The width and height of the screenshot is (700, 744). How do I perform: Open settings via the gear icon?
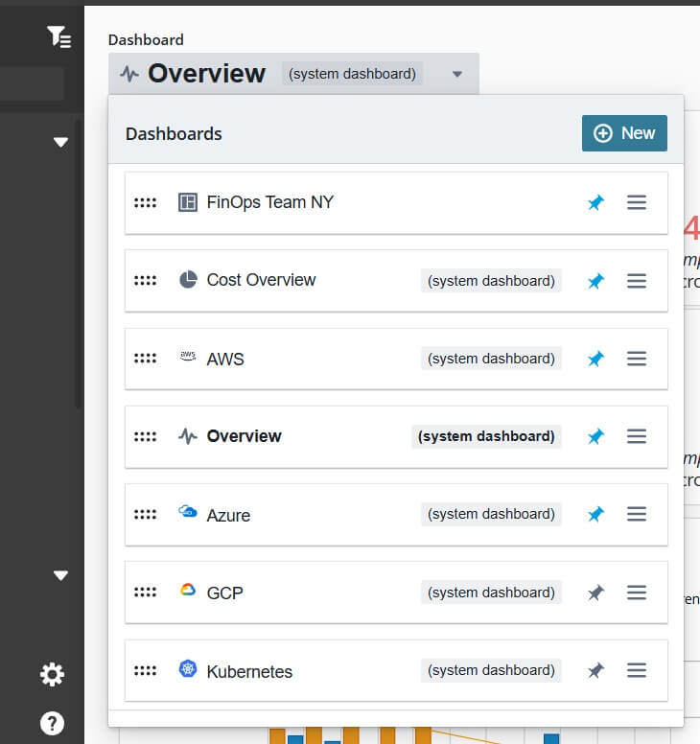click(52, 675)
